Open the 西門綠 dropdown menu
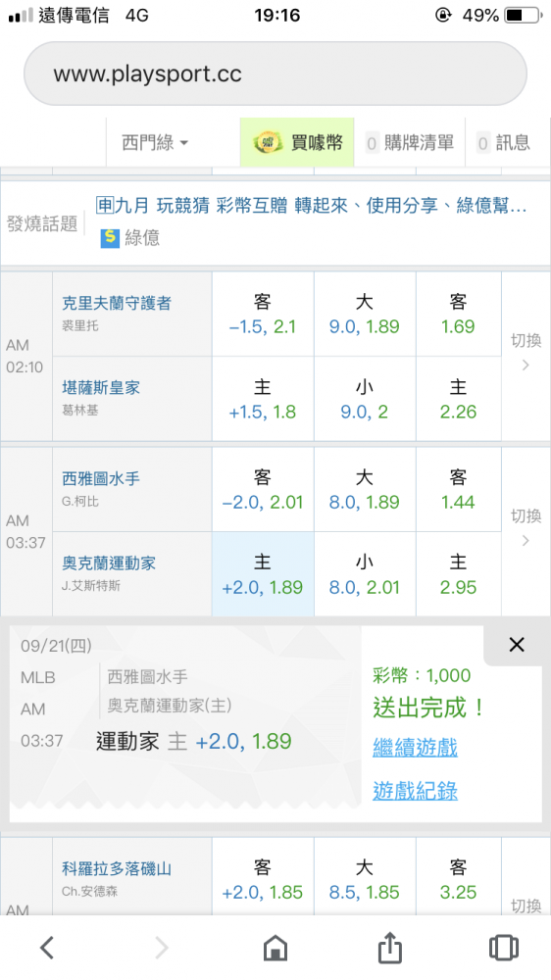The image size is (551, 980). (x=155, y=142)
